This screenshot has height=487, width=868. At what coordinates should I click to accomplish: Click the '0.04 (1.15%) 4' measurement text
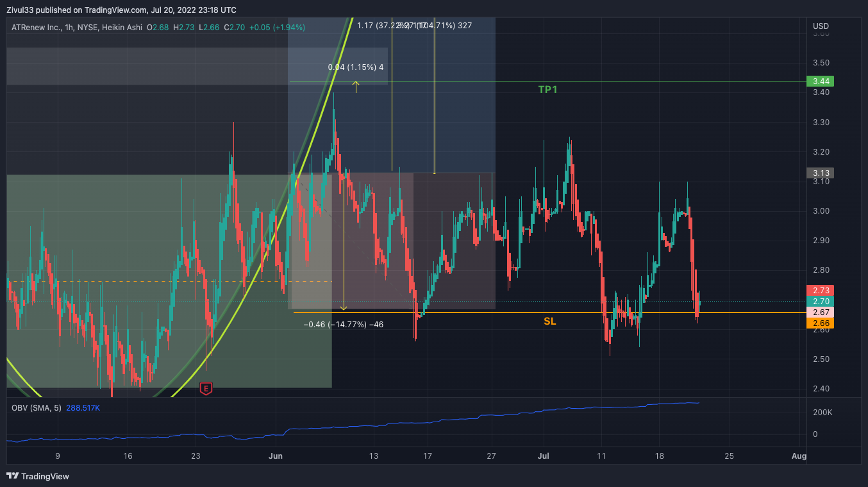pos(356,67)
